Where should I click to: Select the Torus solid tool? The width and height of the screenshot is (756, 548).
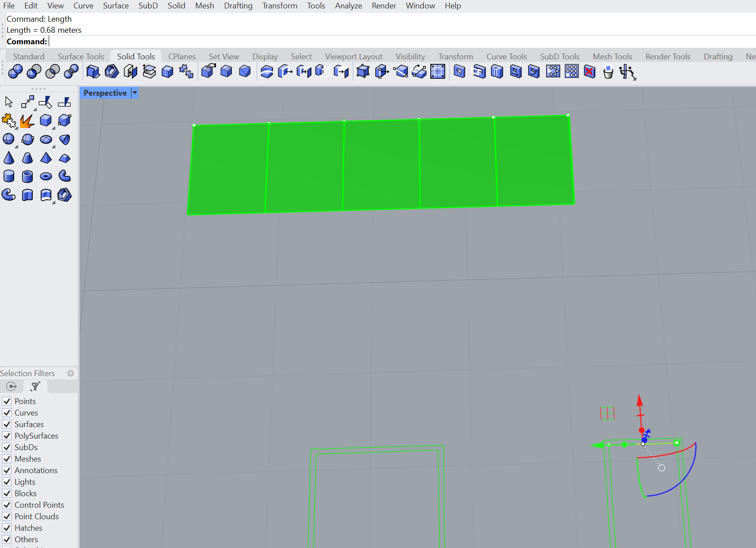point(46,176)
